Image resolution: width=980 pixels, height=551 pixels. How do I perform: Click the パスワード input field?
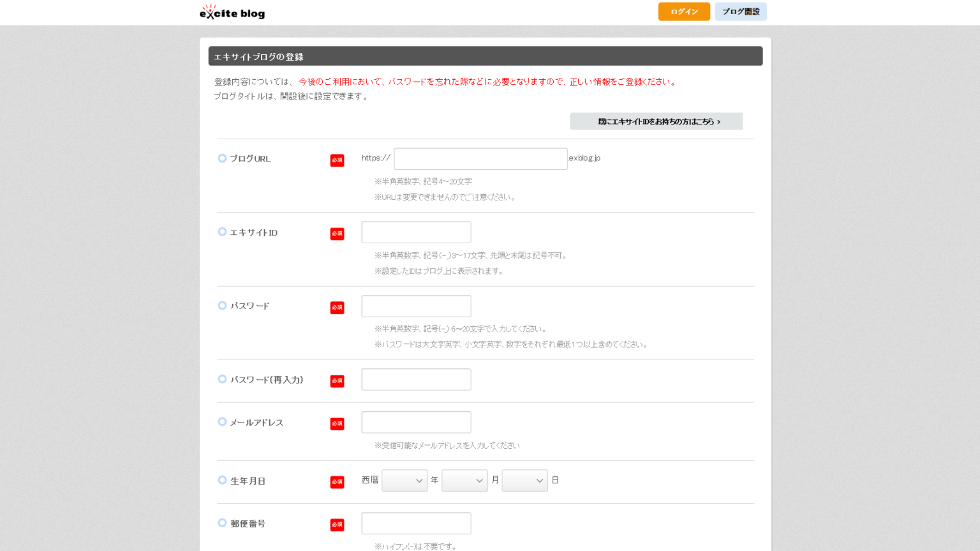416,306
